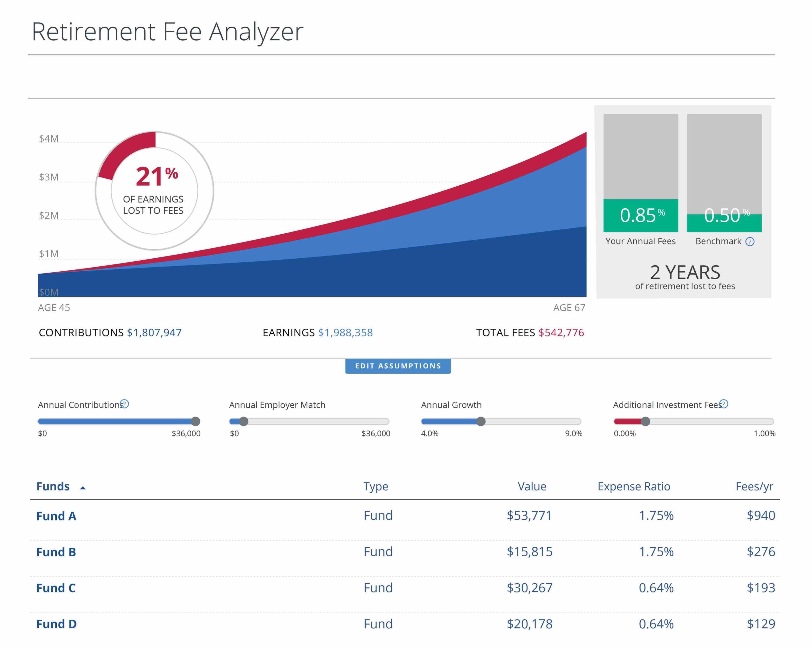The image size is (812, 647).
Task: Sort the table by the Funds header
Action: [x=53, y=486]
